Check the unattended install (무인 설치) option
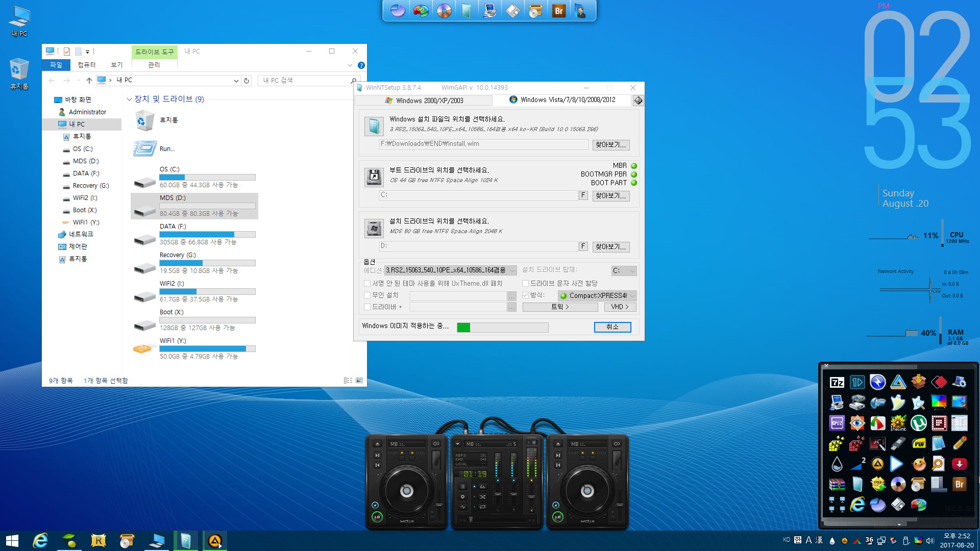 [367, 295]
